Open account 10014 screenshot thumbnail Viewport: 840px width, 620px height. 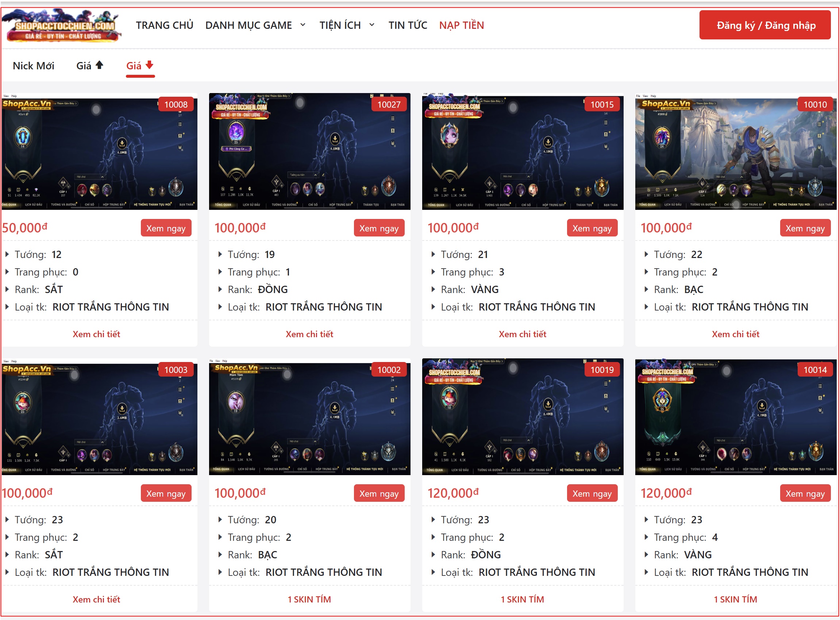[x=736, y=417]
